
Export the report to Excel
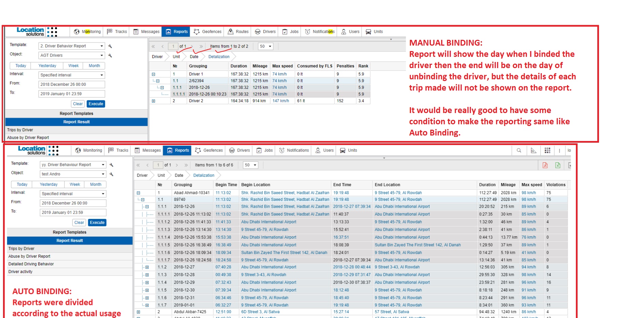point(558,165)
